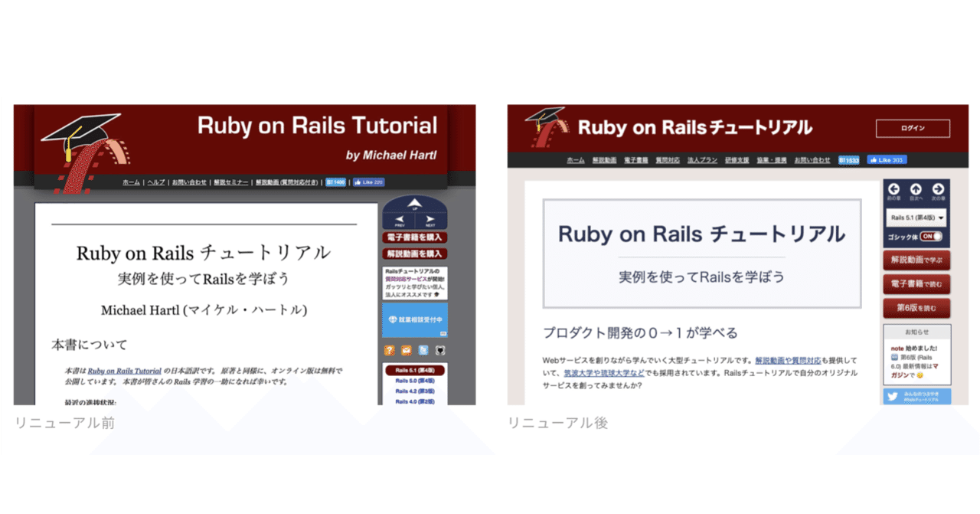Click the UP arrow in old site navigator
The height and width of the screenshot is (514, 980).
(414, 203)
